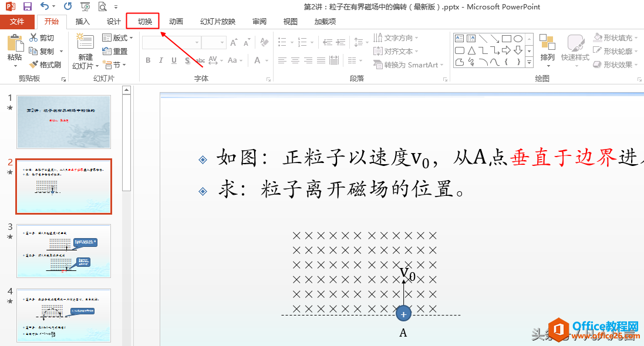Align text right
The width and height of the screenshot is (644, 346).
click(308, 60)
